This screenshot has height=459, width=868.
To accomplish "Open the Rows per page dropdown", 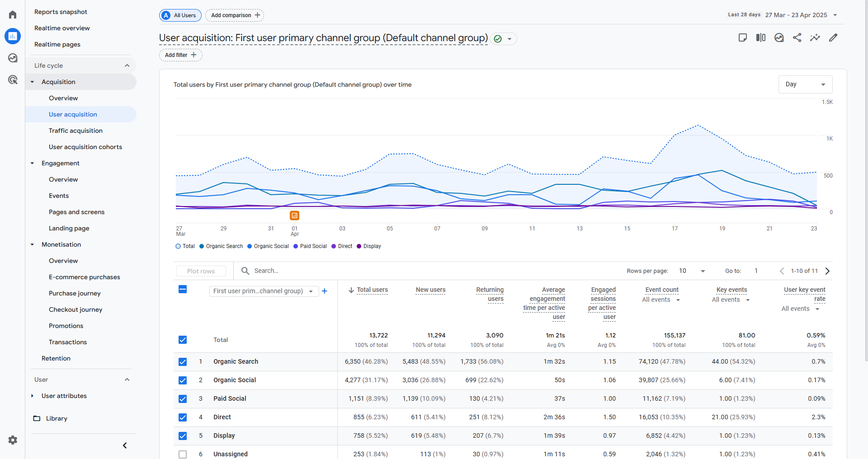I will [x=692, y=271].
